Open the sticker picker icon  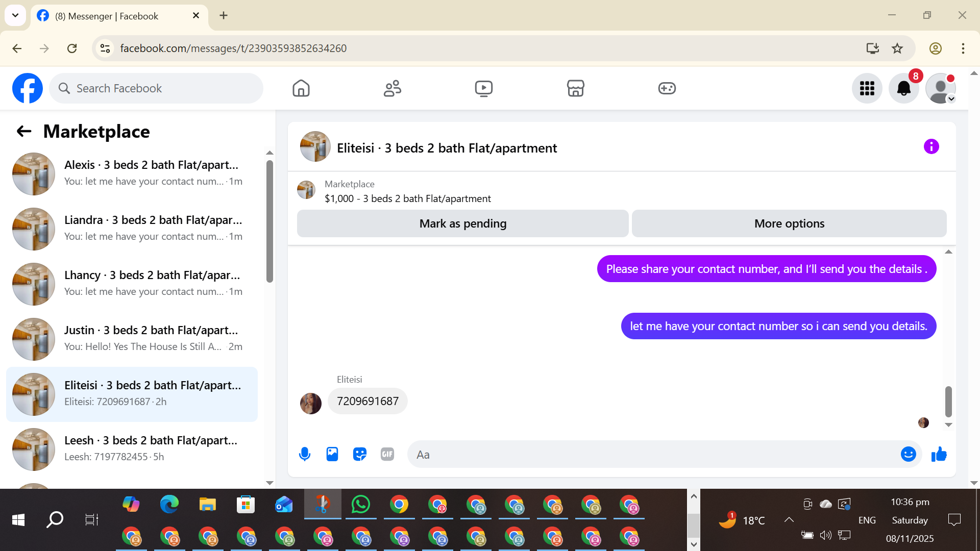[360, 454]
